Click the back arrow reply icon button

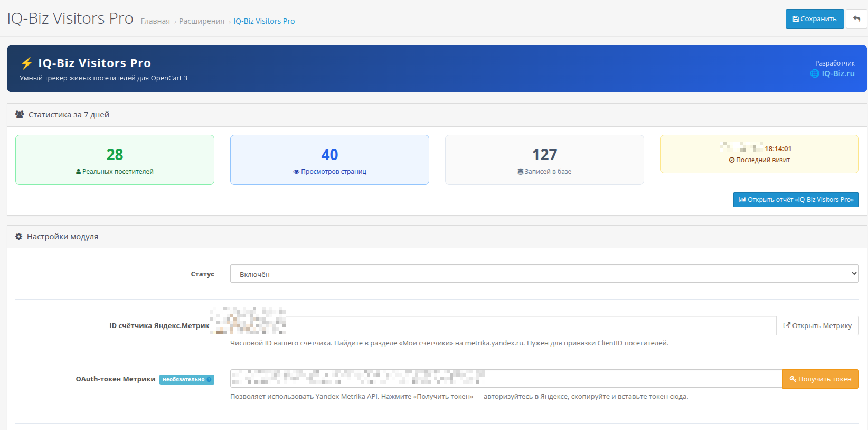[x=856, y=19]
